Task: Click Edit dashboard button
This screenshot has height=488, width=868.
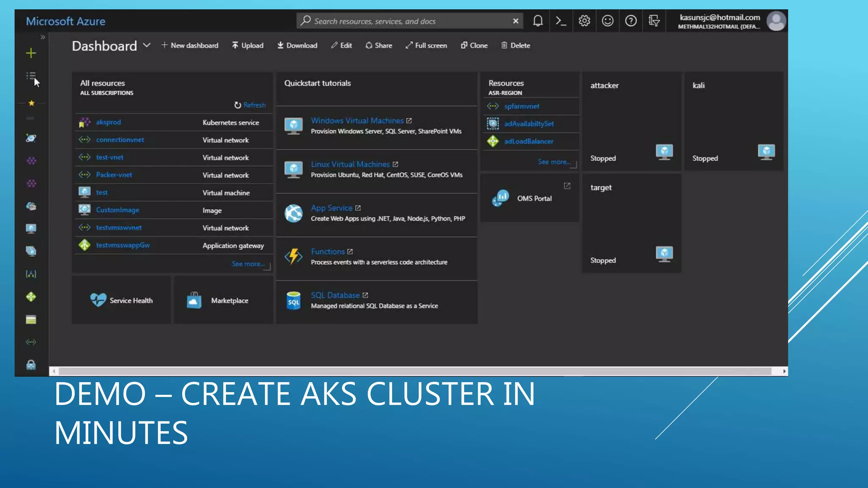Action: 342,45
